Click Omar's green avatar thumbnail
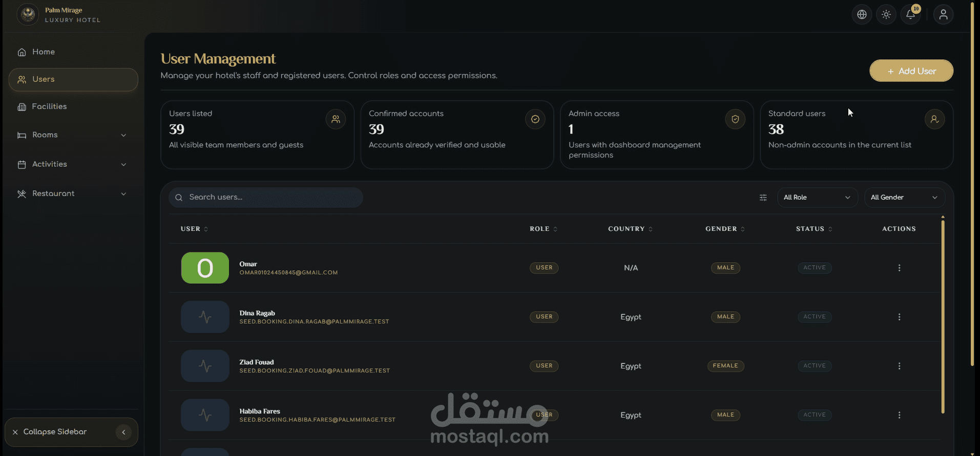 205,268
